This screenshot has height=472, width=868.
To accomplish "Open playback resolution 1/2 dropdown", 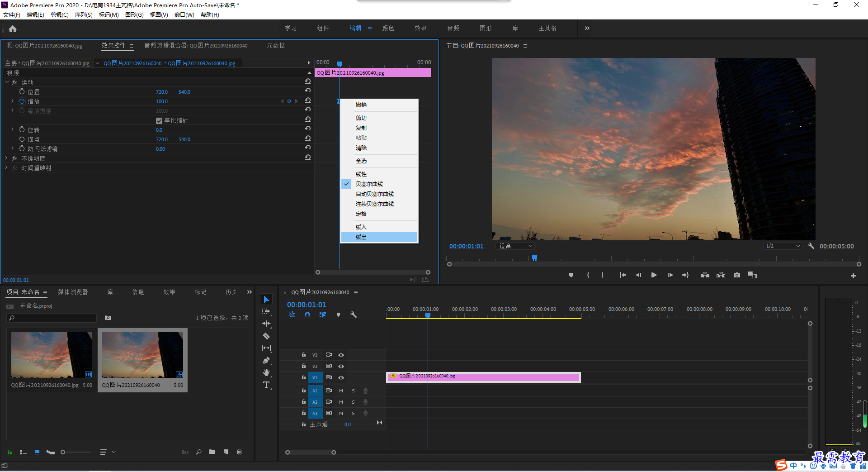I will coord(783,246).
